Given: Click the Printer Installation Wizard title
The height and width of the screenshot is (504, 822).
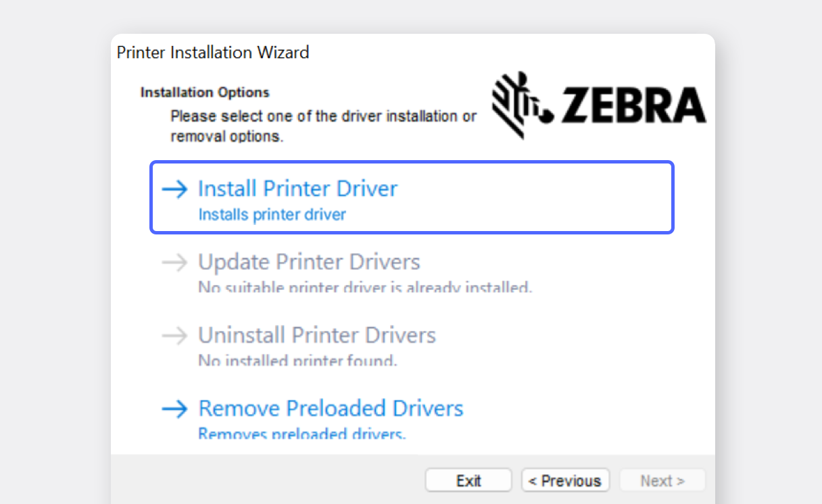Looking at the screenshot, I should coord(213,53).
